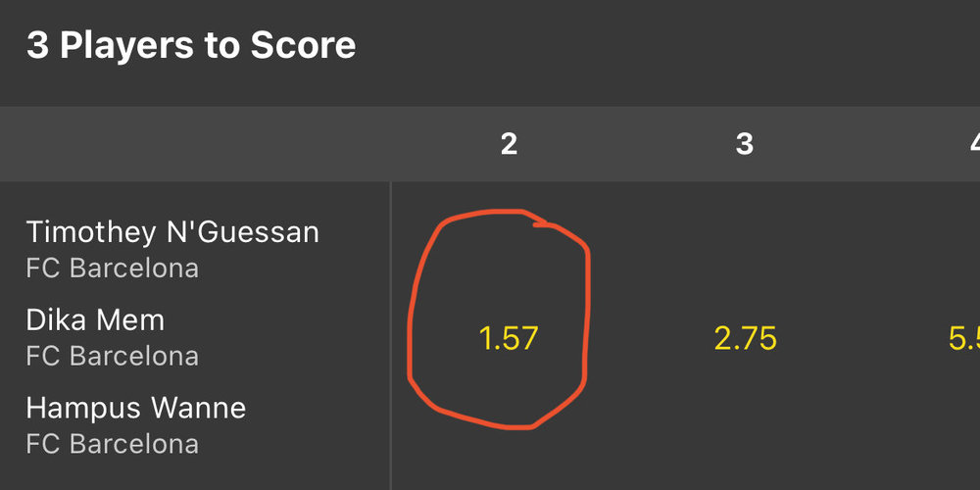Click the word Score in section title
Screen dimensions: 980x490
303,46
